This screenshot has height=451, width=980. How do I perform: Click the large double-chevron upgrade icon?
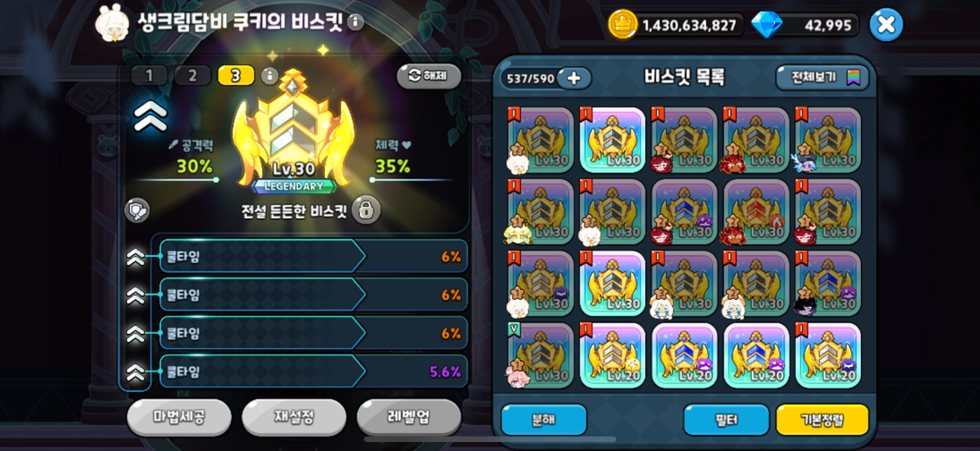click(x=150, y=117)
